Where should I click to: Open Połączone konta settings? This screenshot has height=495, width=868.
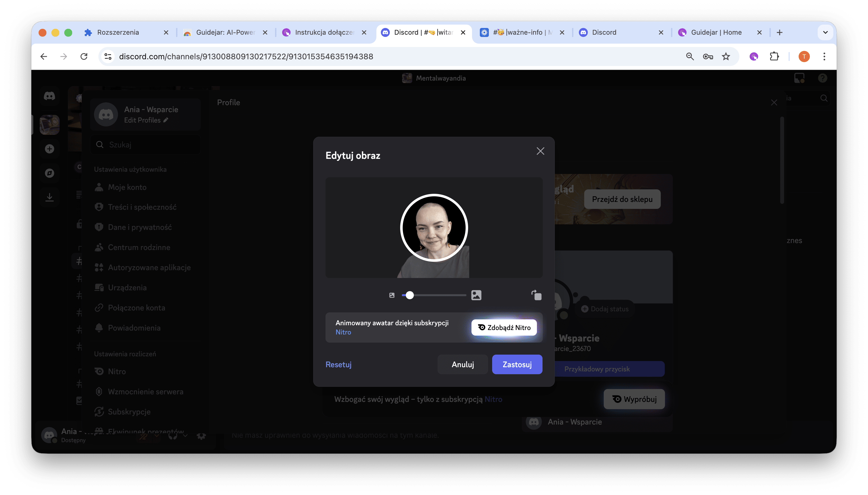(x=145, y=308)
